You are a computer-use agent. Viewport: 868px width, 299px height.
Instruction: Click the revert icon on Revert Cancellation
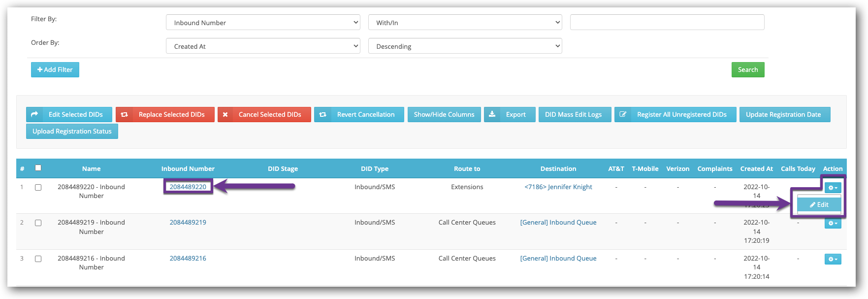[322, 114]
